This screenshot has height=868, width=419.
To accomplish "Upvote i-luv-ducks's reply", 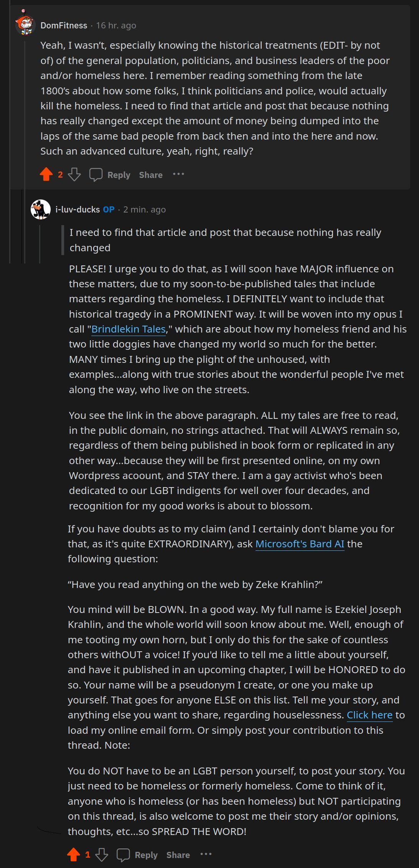I will coord(74,855).
